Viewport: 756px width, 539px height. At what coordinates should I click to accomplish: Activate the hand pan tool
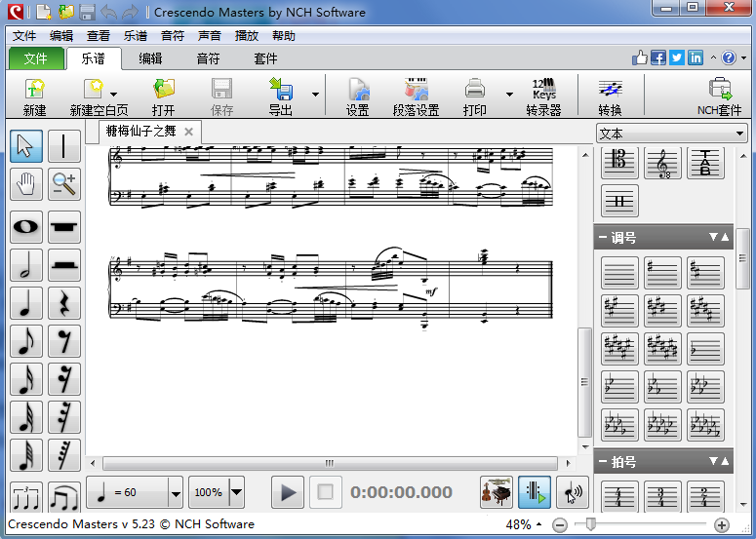pos(26,184)
